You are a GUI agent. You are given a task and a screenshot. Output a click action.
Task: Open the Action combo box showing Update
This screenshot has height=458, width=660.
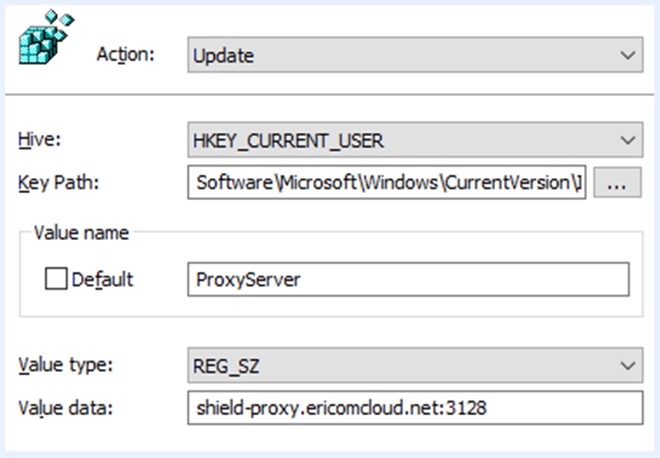pyautogui.click(x=400, y=55)
